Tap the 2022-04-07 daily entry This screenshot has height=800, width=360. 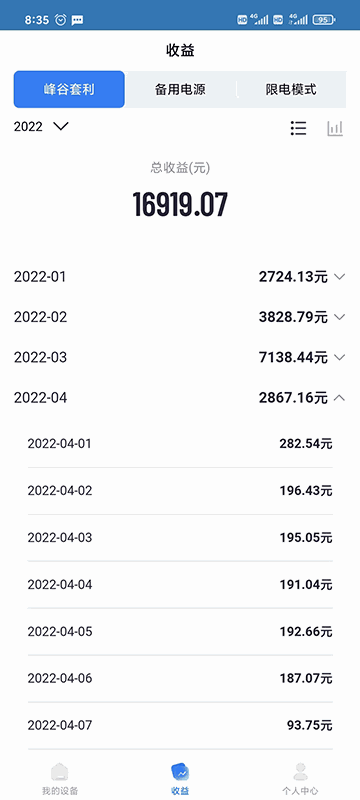pos(180,726)
